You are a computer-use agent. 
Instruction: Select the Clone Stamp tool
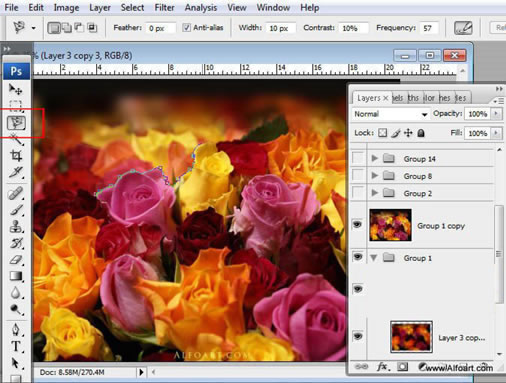(x=16, y=227)
